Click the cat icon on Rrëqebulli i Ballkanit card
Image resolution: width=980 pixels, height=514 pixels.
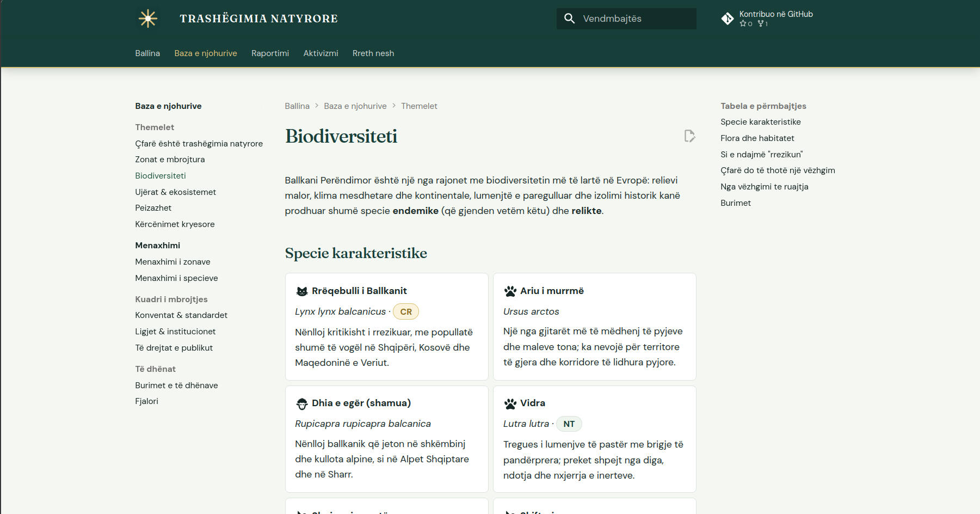coord(302,291)
